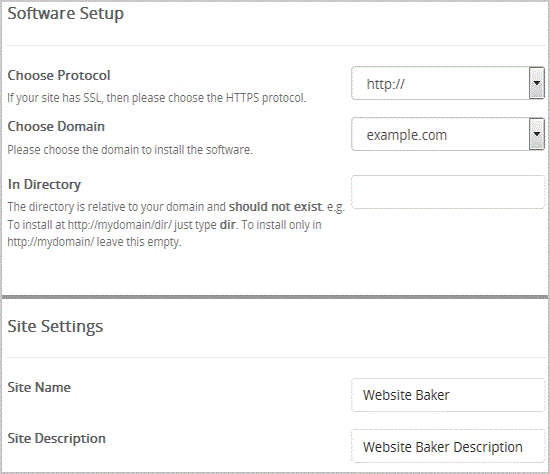The height and width of the screenshot is (474, 550).
Task: Focus the In Directory text field
Action: pyautogui.click(x=448, y=192)
